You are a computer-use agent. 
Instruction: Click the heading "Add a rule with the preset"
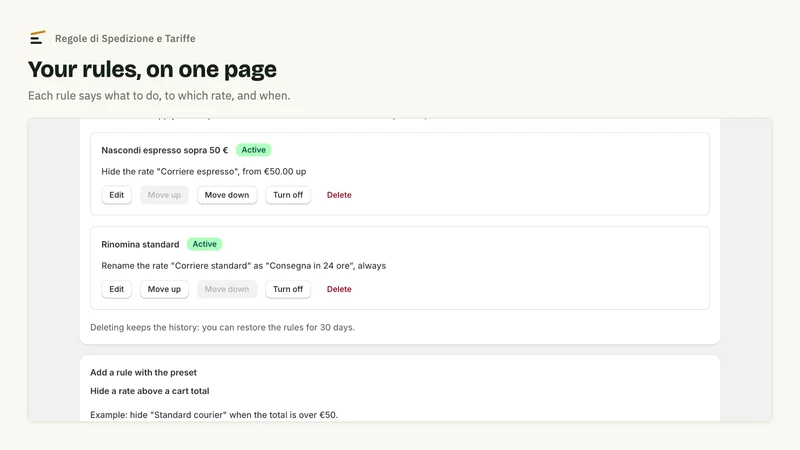pos(143,372)
